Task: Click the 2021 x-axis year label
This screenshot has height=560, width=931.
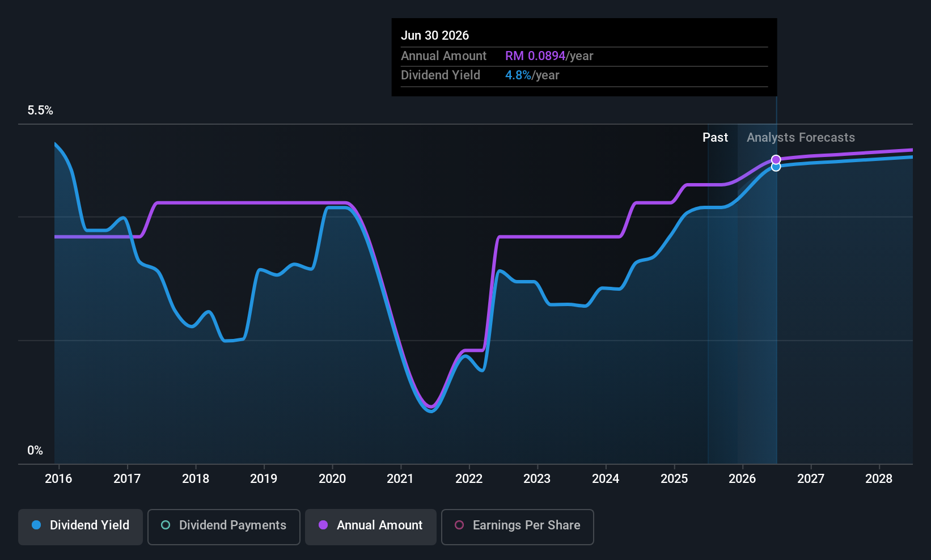Action: (400, 479)
